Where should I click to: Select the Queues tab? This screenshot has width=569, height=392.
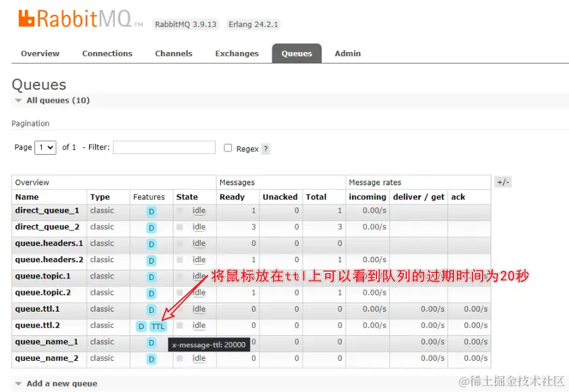pos(297,53)
